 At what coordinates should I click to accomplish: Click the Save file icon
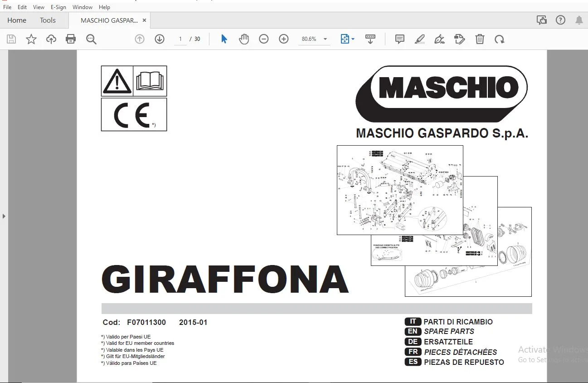tap(11, 39)
